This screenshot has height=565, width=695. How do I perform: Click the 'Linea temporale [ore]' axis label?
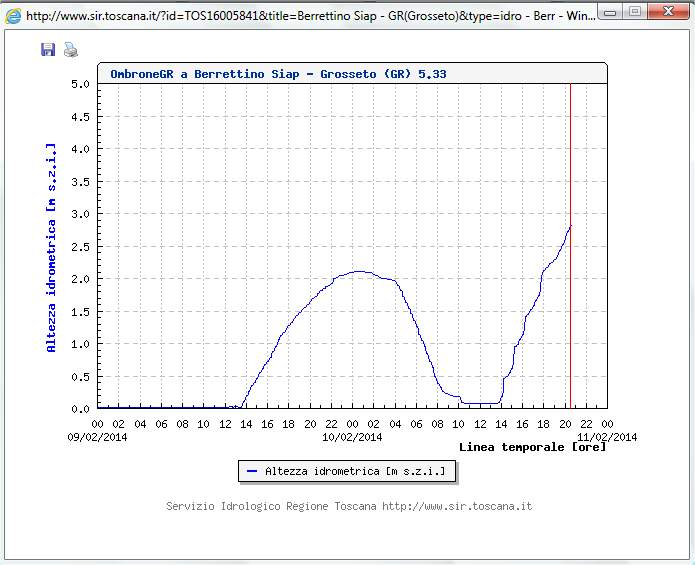tap(528, 446)
